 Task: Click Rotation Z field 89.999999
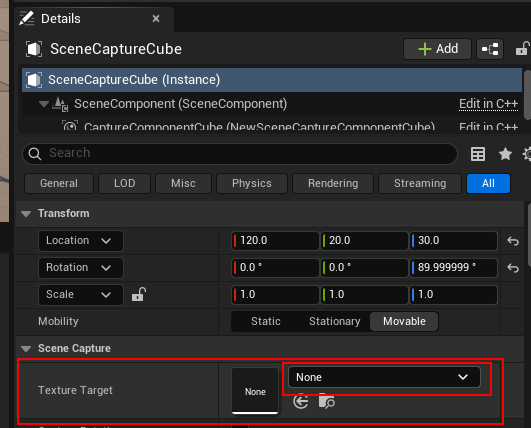click(x=453, y=268)
